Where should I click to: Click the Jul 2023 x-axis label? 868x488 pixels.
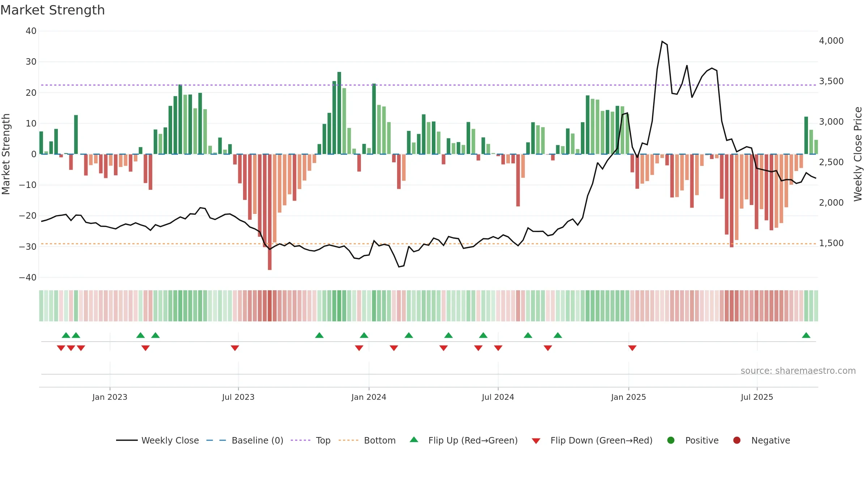(238, 397)
